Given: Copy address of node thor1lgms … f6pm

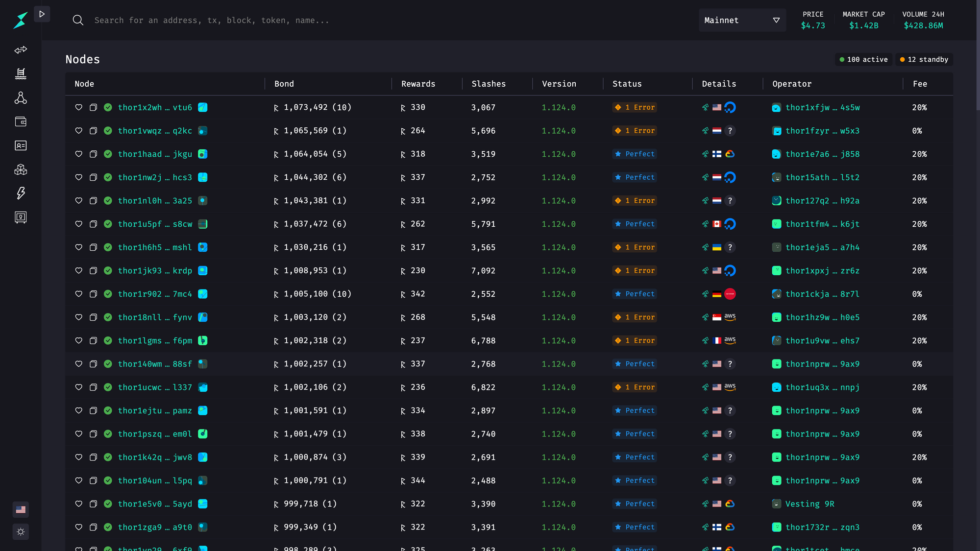Looking at the screenshot, I should point(93,340).
